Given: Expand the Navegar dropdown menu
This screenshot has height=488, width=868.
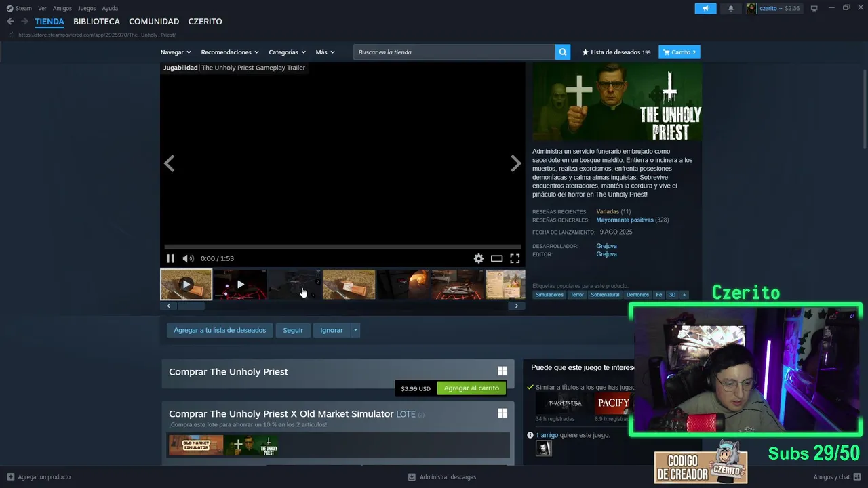Looking at the screenshot, I should click(x=176, y=52).
